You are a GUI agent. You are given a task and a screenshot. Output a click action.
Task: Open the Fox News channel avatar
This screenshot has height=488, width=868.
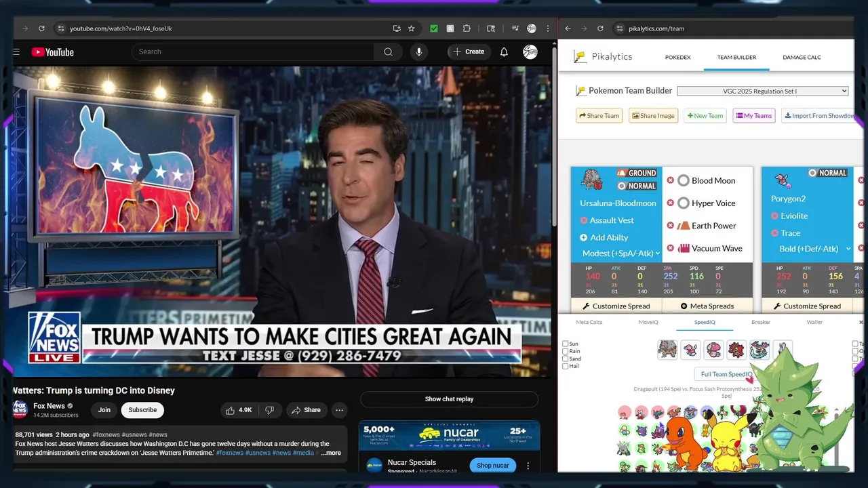[x=20, y=409]
